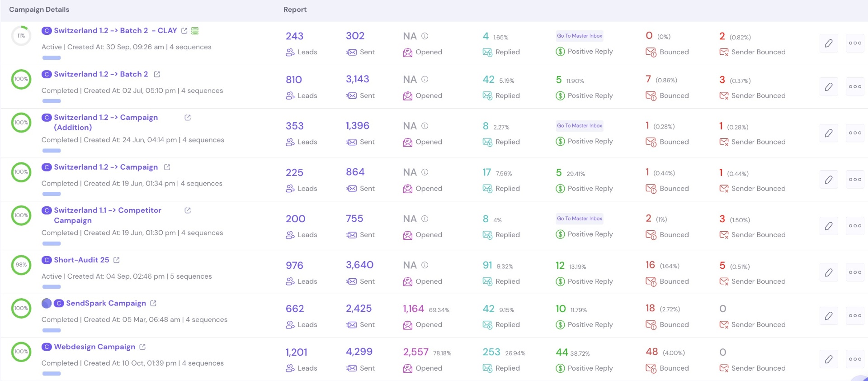Click the 11% progress ring for CLAY campaign
This screenshot has height=381, width=868.
tap(21, 36)
